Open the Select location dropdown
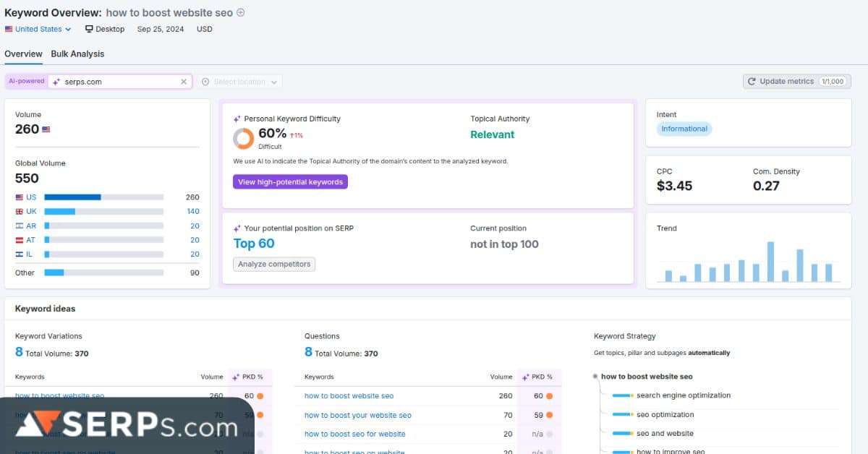Viewport: 868px width, 454px height. (x=239, y=82)
